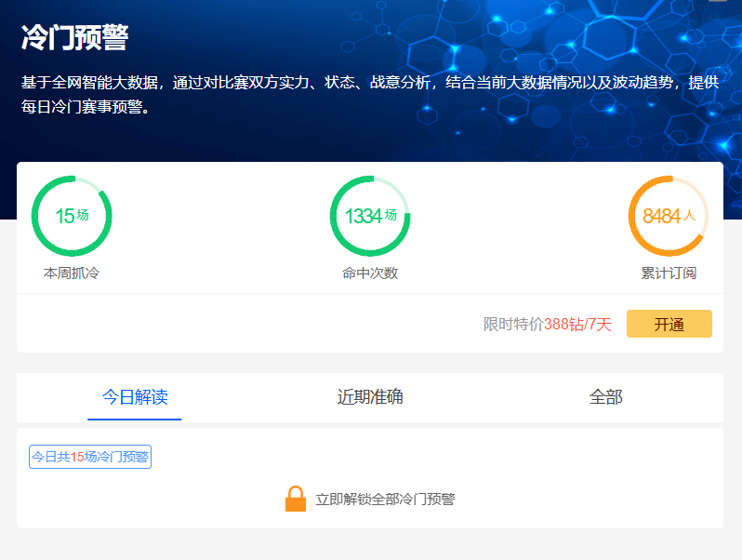The height and width of the screenshot is (560, 742).
Task: Open the 近期准确 tab
Action: [x=370, y=397]
